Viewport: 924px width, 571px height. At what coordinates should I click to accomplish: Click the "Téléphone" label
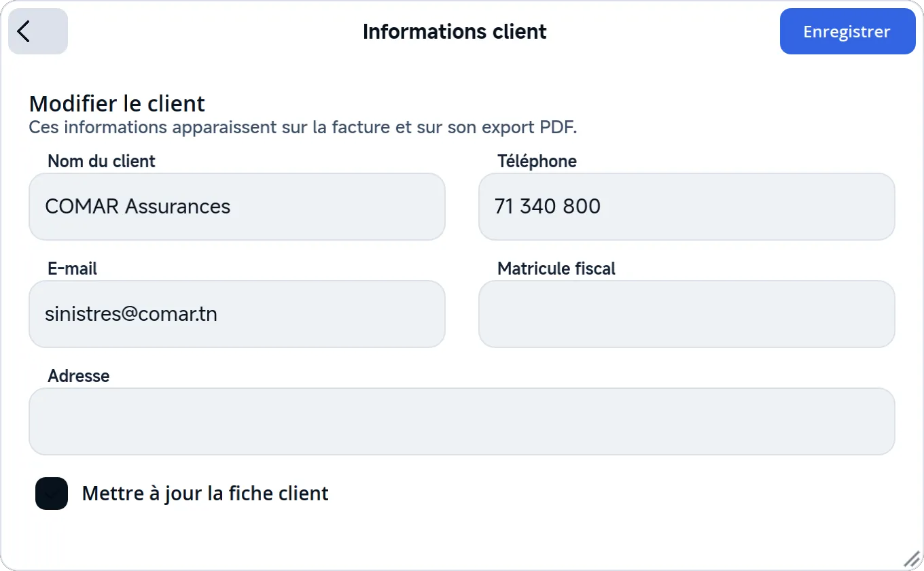537,161
